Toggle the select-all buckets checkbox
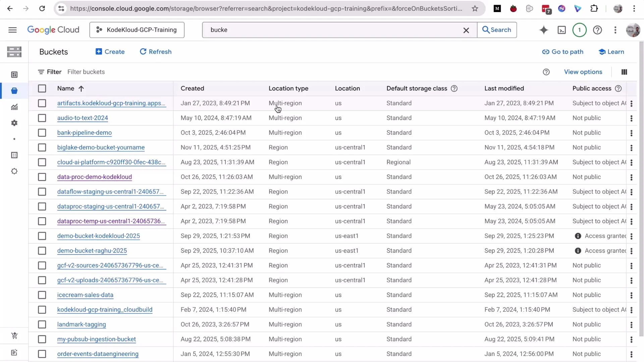 (x=42, y=88)
